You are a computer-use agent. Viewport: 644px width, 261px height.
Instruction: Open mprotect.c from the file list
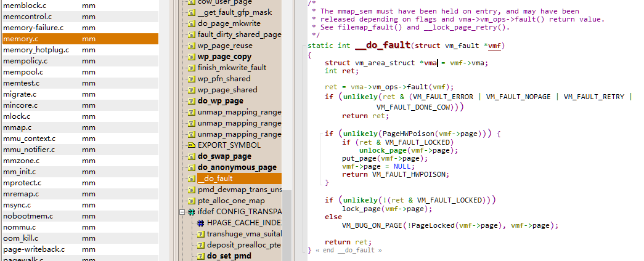[x=79, y=183]
